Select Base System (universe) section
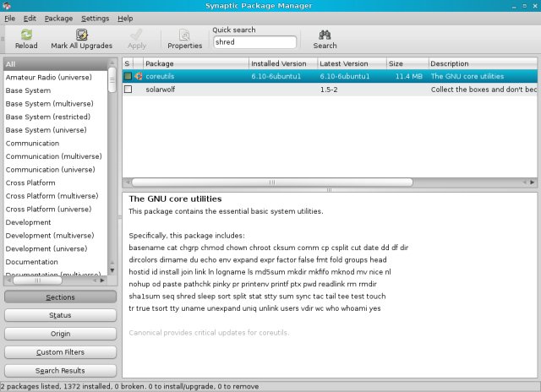The image size is (541, 392). (56, 130)
